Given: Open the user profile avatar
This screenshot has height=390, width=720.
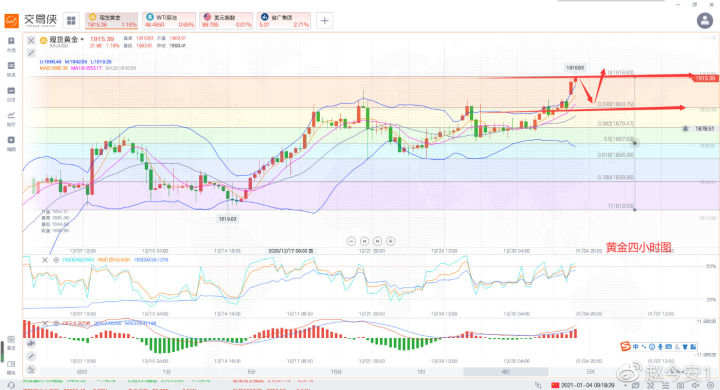Looking at the screenshot, I should tap(705, 20).
